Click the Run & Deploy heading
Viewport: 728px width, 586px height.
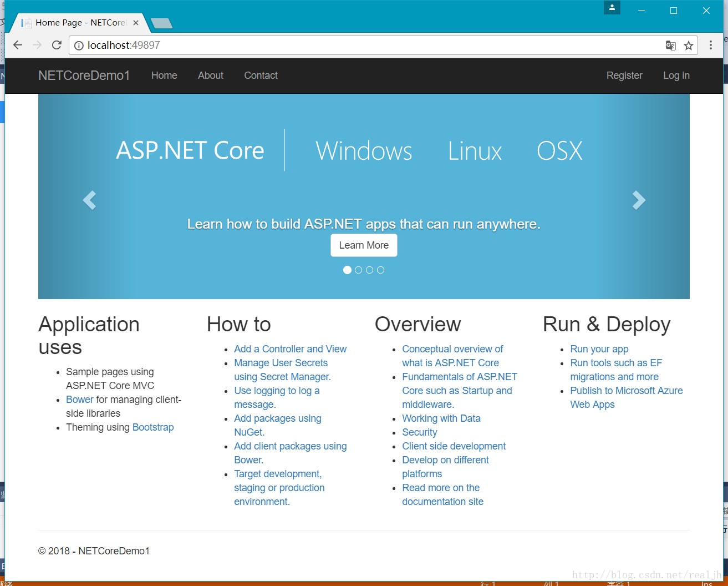607,324
